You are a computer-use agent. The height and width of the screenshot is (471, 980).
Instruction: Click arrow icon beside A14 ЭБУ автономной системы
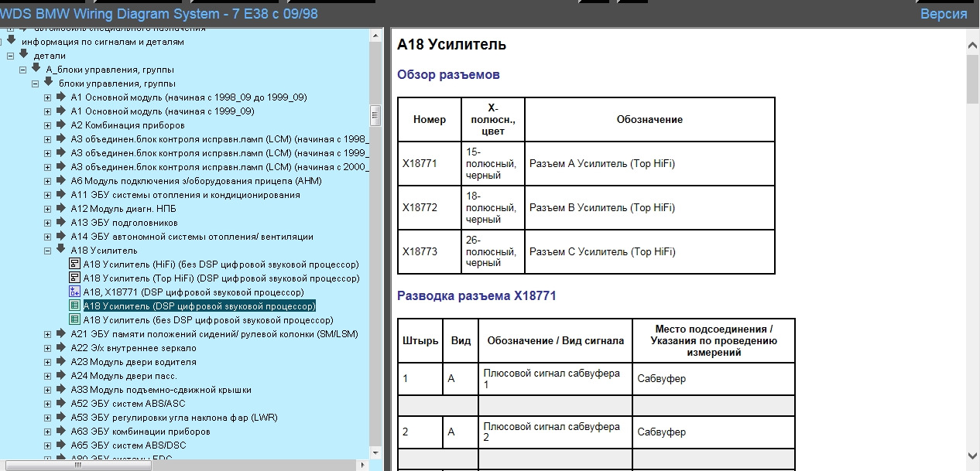(60, 236)
